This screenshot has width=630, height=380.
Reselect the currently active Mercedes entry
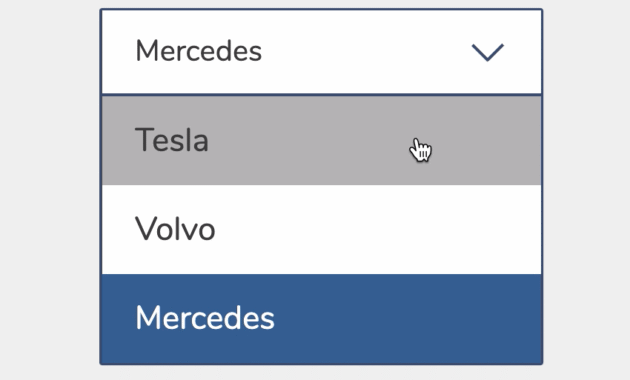click(x=321, y=319)
